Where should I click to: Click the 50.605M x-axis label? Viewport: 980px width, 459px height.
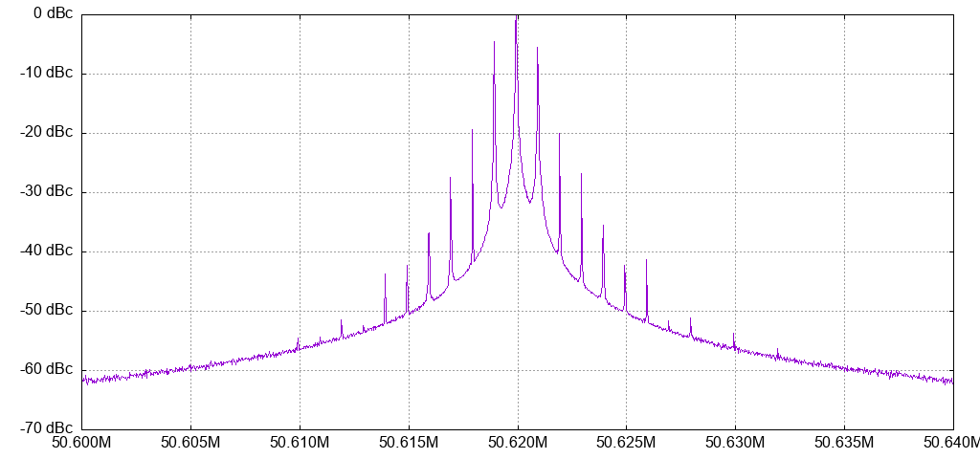pyautogui.click(x=190, y=444)
